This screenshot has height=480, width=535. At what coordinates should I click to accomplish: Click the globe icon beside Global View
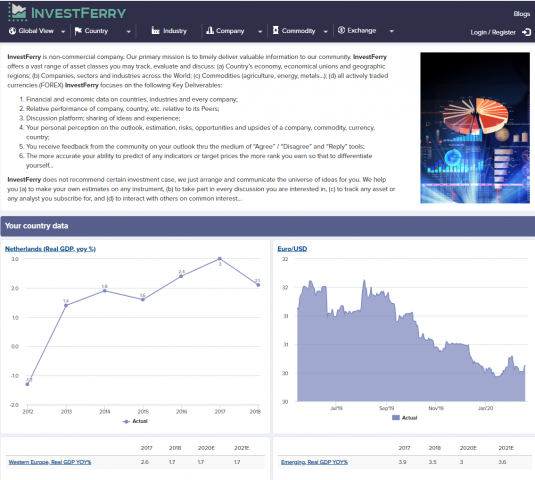(13, 31)
